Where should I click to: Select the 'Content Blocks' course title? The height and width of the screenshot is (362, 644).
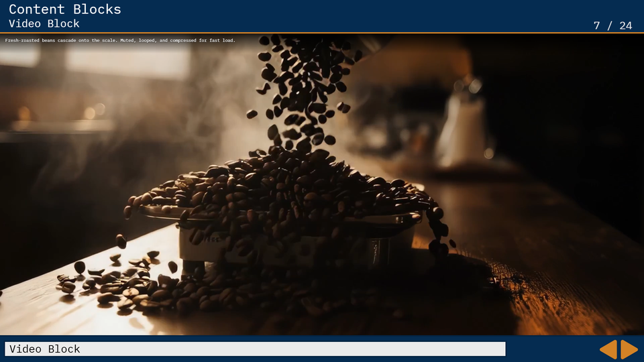point(65,9)
